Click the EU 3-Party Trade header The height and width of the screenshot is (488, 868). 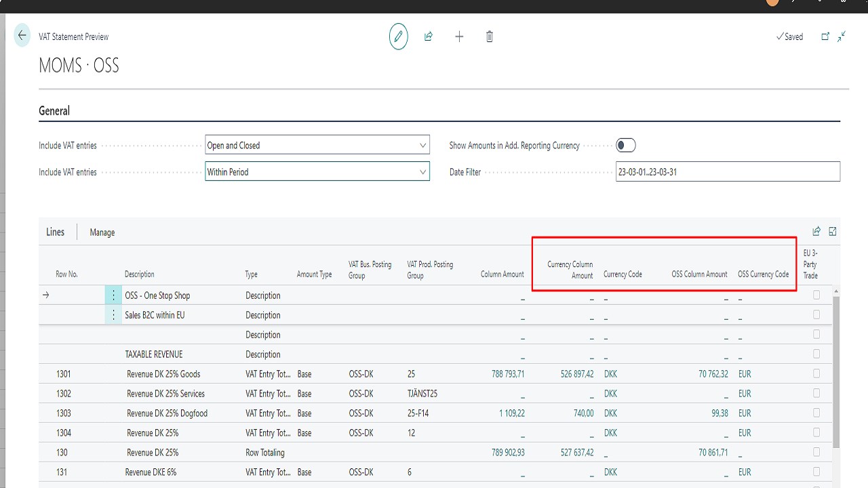tap(811, 264)
